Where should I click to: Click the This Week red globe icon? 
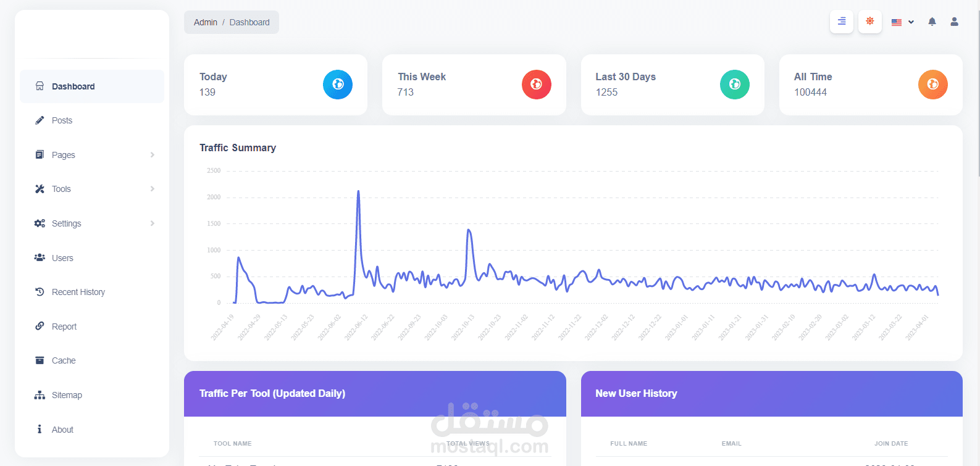(537, 85)
